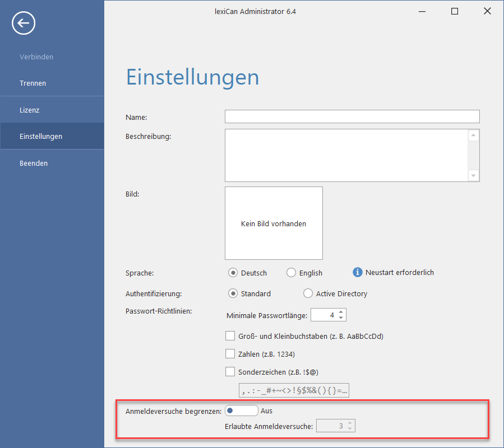Click into the Beschreibung text area
This screenshot has width=504, height=448.
[x=346, y=155]
